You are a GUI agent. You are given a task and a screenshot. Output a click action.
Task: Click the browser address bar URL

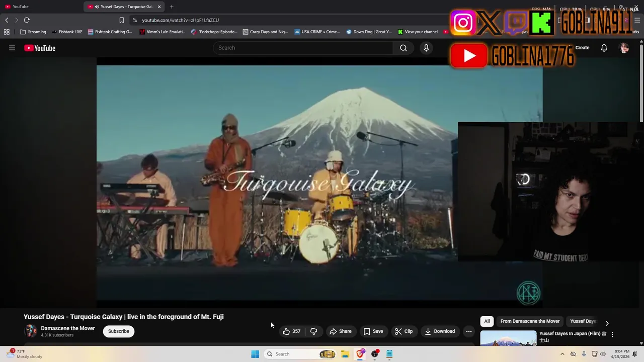180,20
